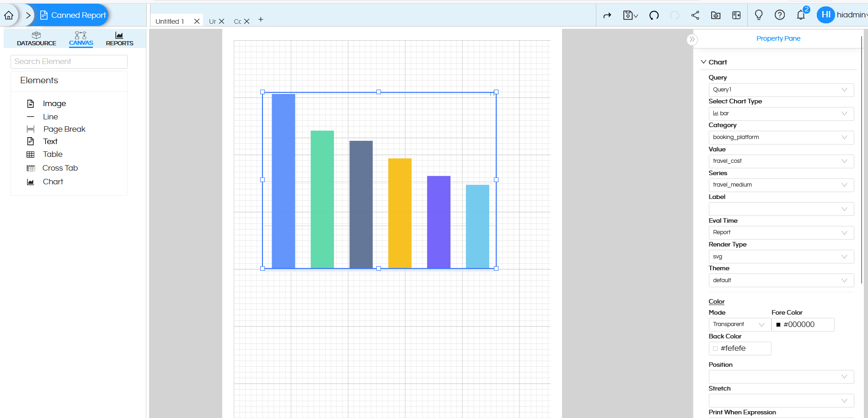Check the Back Color checkbox
The image size is (868, 418).
click(x=715, y=348)
